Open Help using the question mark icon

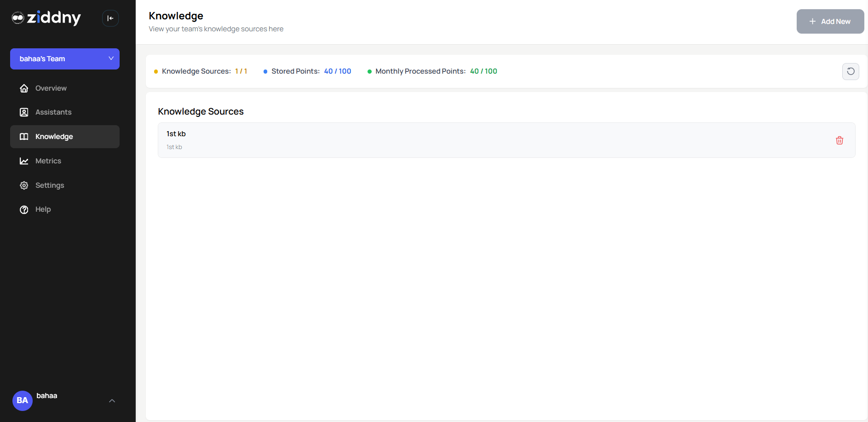click(24, 209)
